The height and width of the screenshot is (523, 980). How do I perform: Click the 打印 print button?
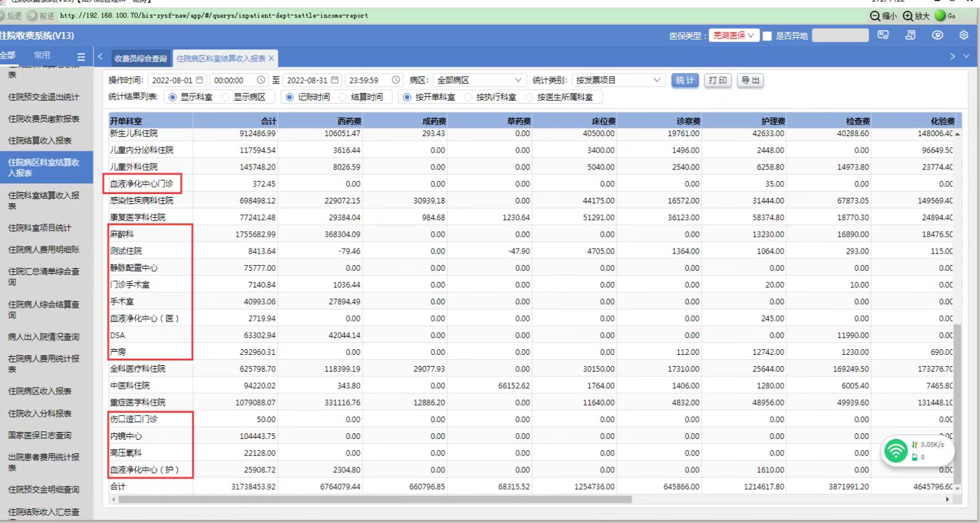coord(718,80)
